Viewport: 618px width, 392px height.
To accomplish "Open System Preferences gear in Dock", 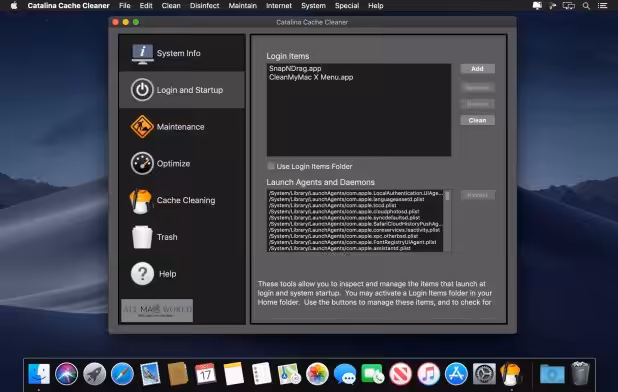I will 484,373.
